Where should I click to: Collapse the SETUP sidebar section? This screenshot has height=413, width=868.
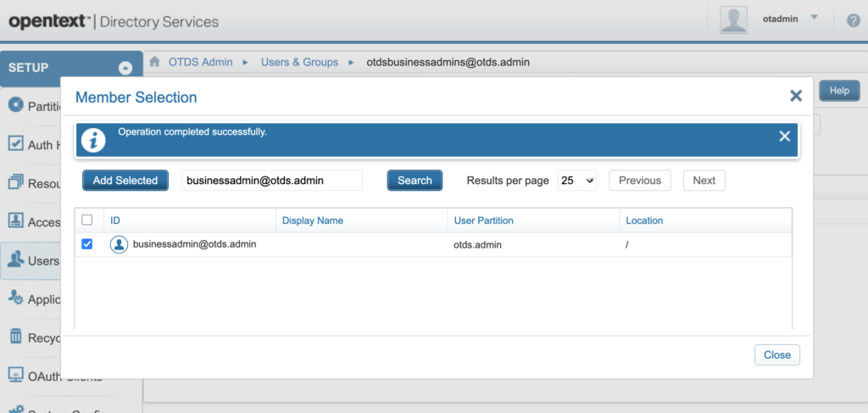click(x=125, y=68)
